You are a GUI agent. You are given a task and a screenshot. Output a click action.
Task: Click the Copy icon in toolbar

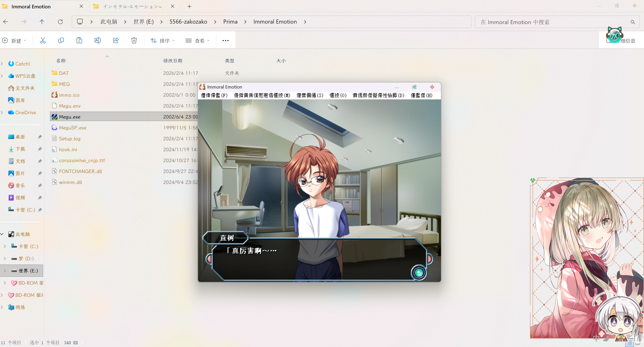click(x=61, y=41)
